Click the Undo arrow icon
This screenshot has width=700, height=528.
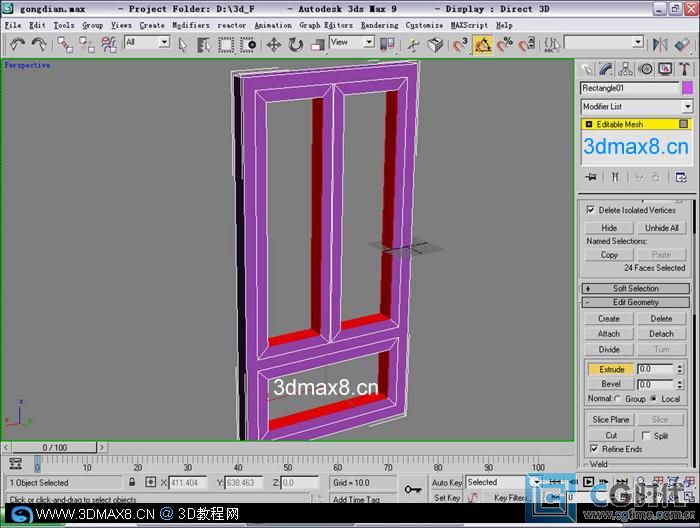[17, 44]
